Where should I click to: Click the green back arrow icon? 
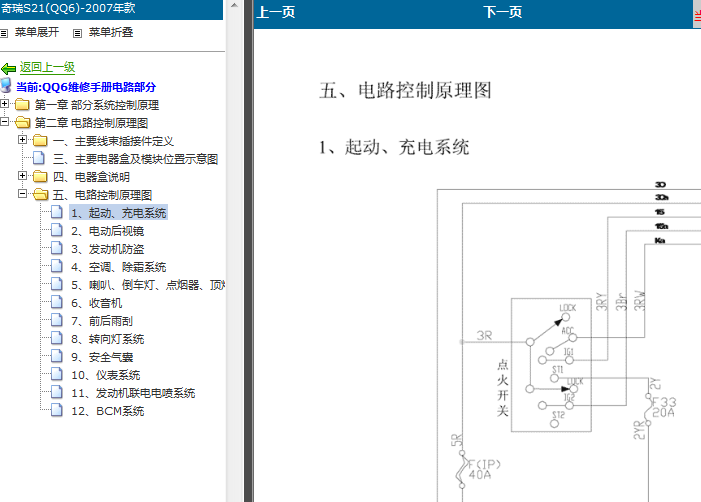point(8,69)
